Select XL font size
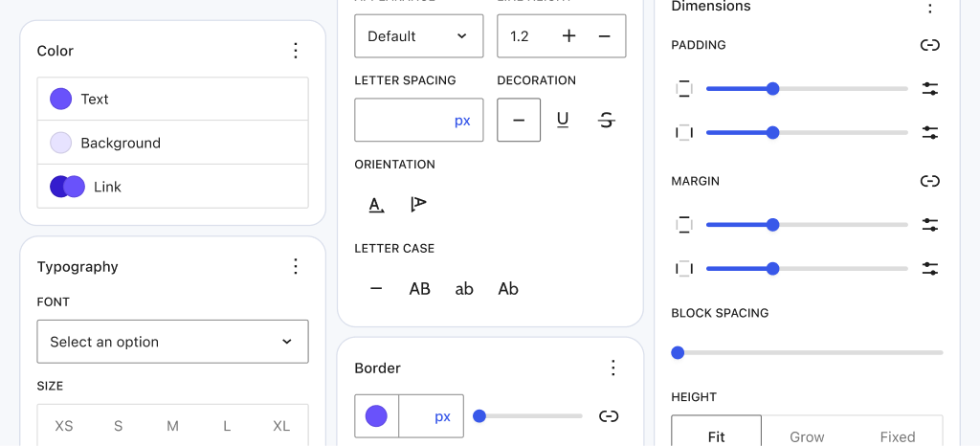 [x=281, y=426]
